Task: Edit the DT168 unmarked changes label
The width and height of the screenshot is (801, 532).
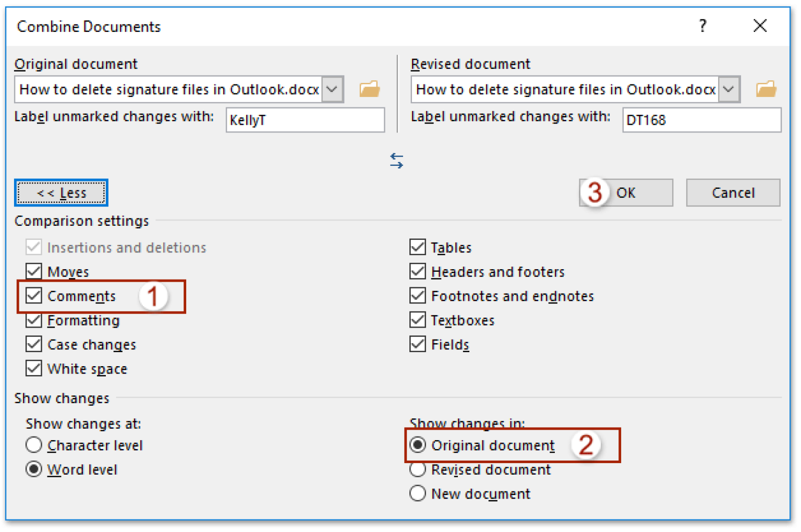Action: click(x=701, y=120)
